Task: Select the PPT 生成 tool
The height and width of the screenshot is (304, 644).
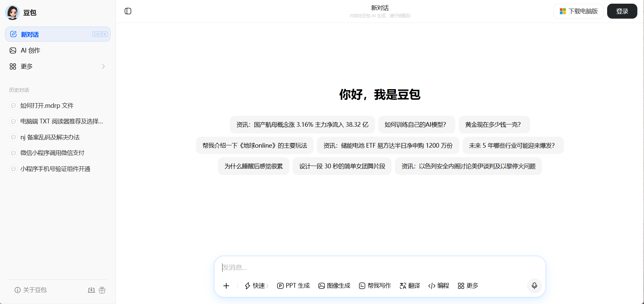Action: (293, 286)
